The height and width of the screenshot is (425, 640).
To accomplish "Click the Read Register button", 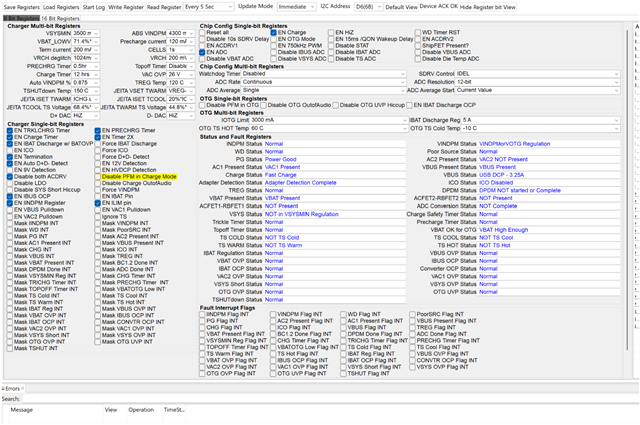I will tap(164, 7).
